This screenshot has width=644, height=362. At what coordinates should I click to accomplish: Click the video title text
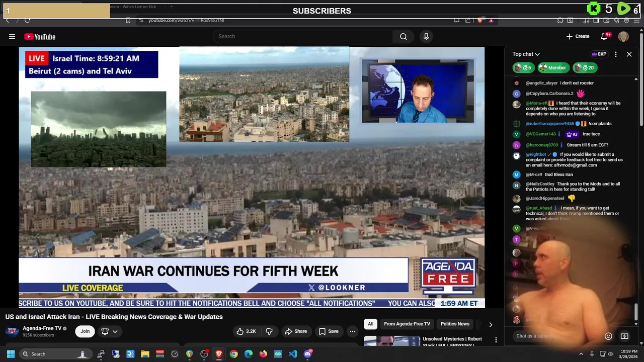pos(114,317)
